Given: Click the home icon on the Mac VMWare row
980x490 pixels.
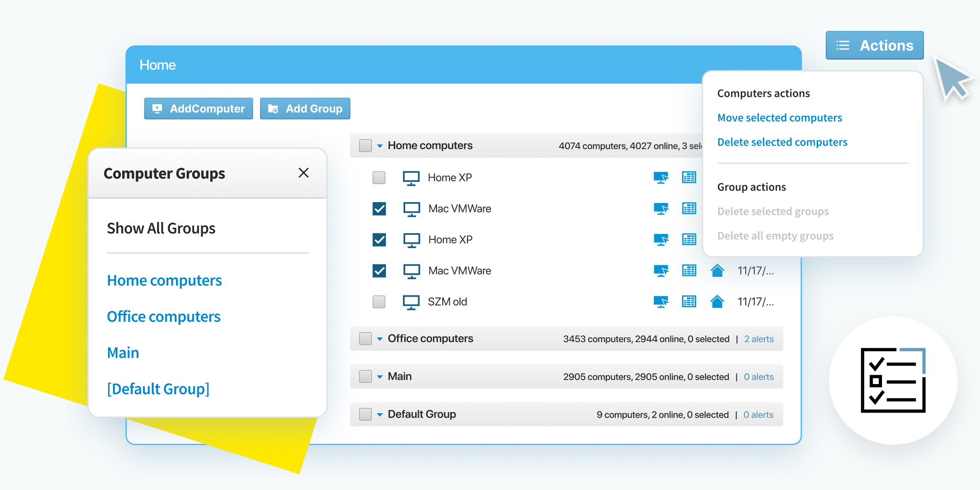Looking at the screenshot, I should tap(717, 270).
